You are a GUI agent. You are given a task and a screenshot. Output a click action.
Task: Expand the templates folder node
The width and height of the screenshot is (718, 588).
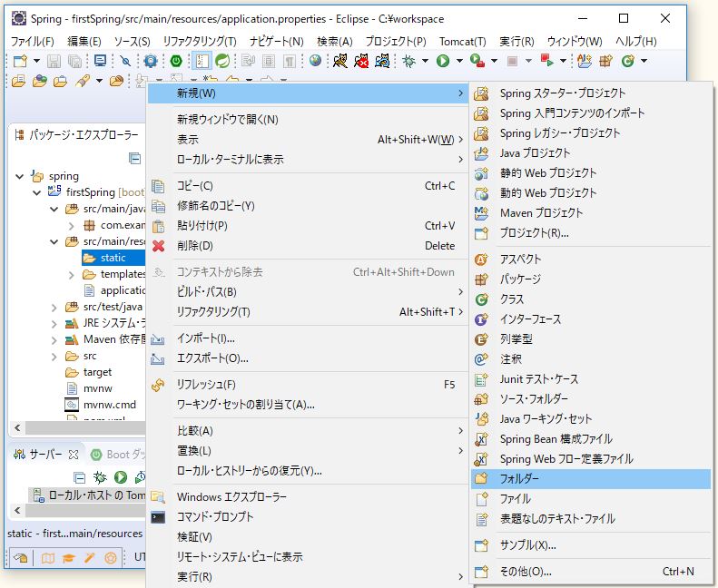point(72,275)
